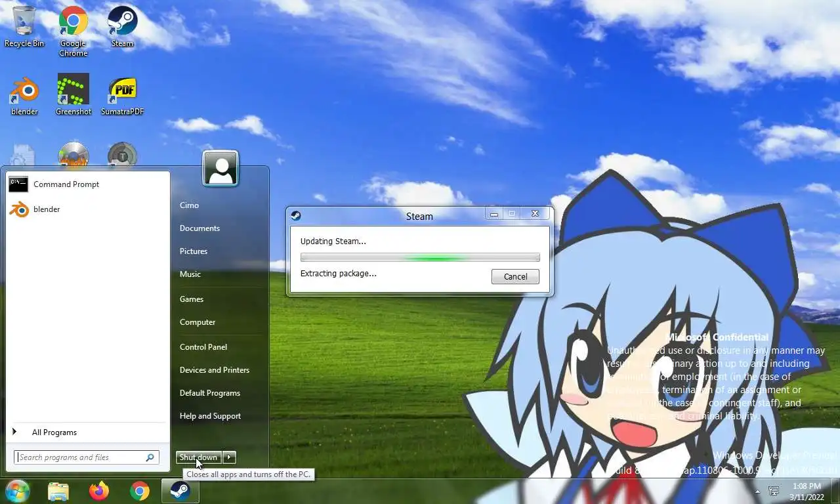Expand the Shut down options arrow
This screenshot has width=840, height=504.
click(x=229, y=457)
